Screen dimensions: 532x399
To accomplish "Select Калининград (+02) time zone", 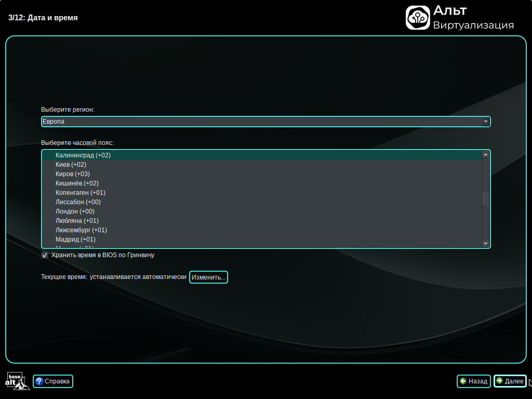I will pos(83,155).
